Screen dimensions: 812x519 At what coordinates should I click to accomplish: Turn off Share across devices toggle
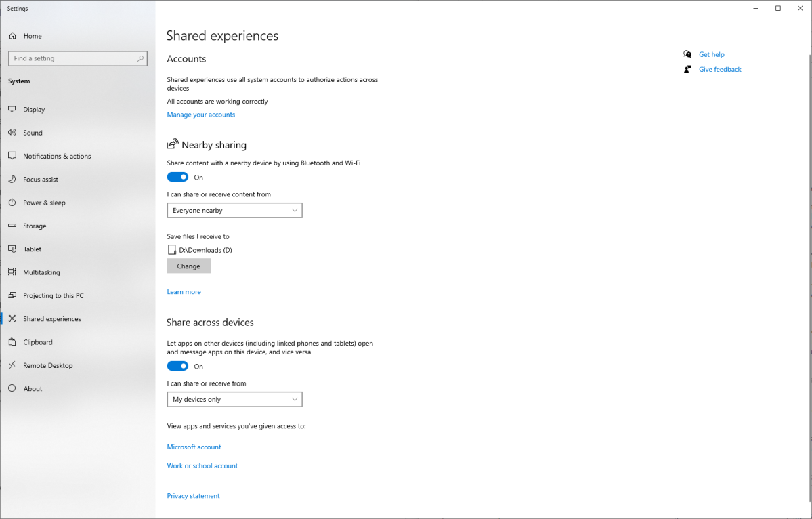pyautogui.click(x=177, y=366)
